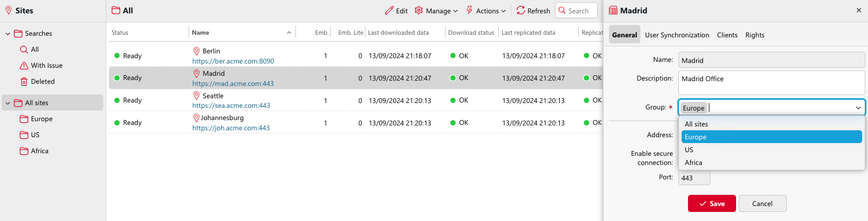This screenshot has height=221, width=868.
Task: Click the Edit pencil icon in toolbar
Action: (x=389, y=11)
